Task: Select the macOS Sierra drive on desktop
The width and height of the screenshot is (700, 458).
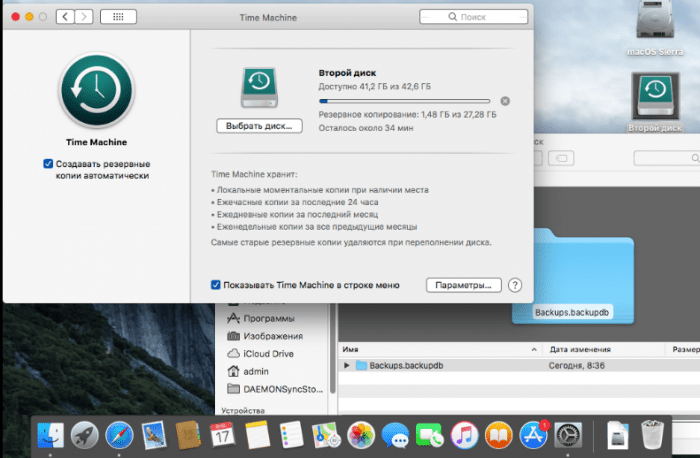Action: [x=655, y=28]
